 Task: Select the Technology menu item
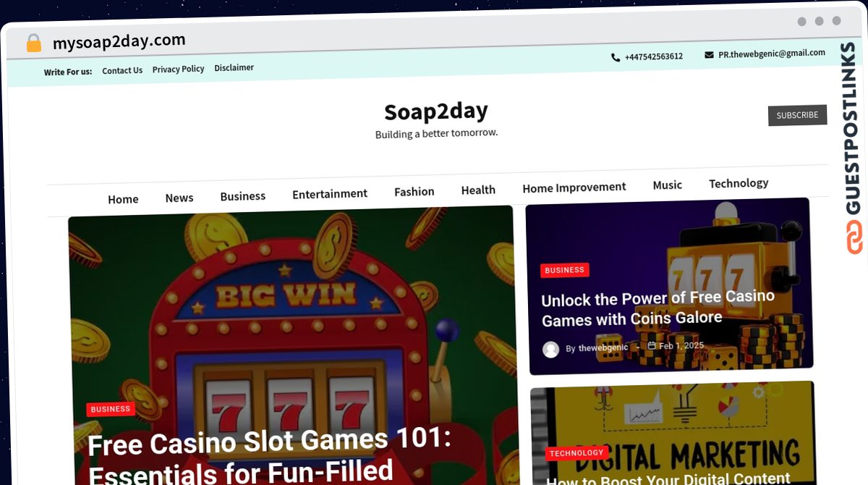(739, 183)
